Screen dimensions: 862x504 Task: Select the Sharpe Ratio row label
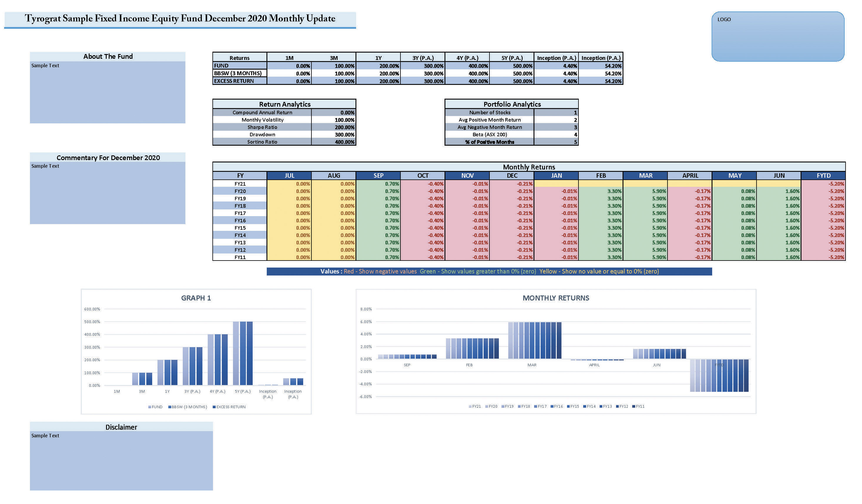262,127
